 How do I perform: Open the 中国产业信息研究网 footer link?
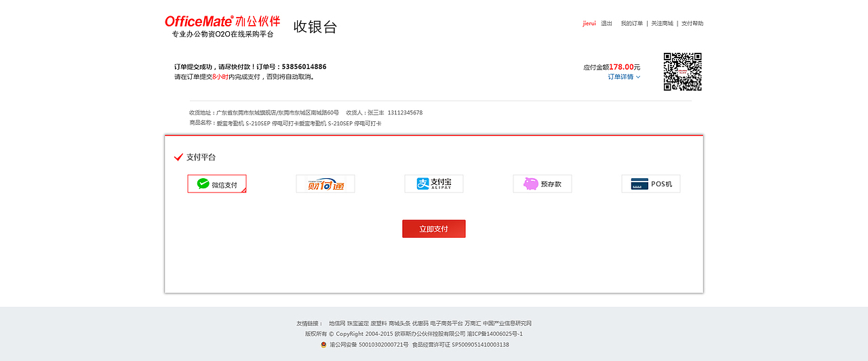(507, 323)
